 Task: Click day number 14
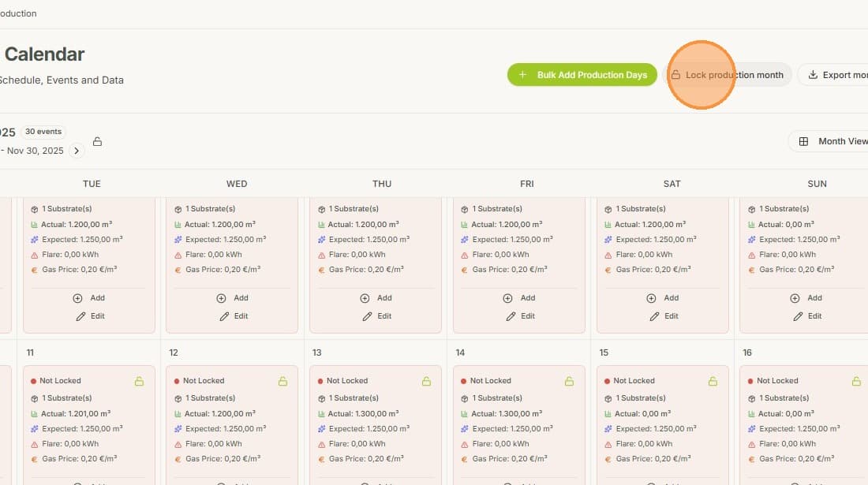[x=460, y=353]
